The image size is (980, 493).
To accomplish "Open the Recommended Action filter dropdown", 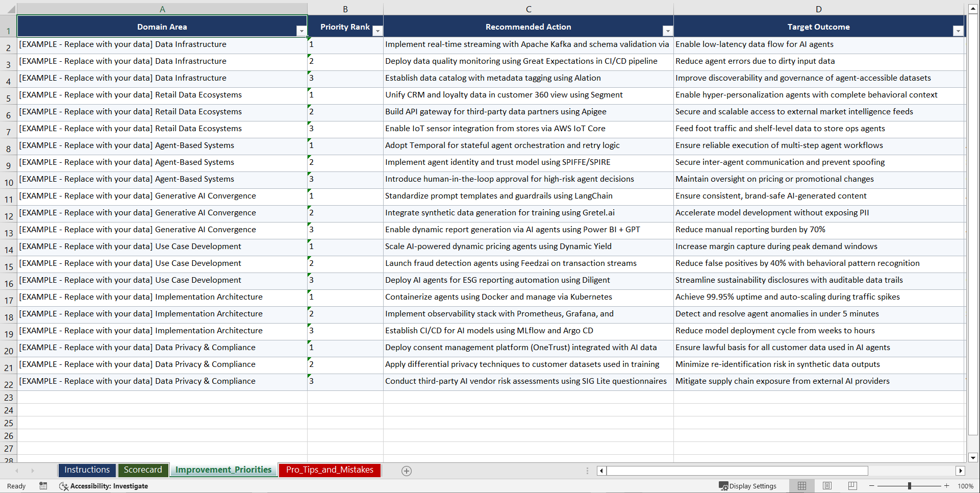I will (668, 31).
